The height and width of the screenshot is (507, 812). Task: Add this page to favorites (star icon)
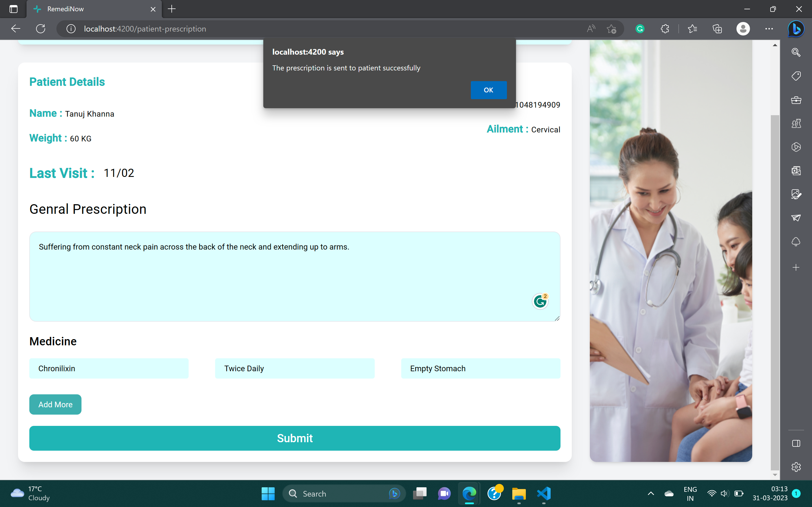[611, 29]
